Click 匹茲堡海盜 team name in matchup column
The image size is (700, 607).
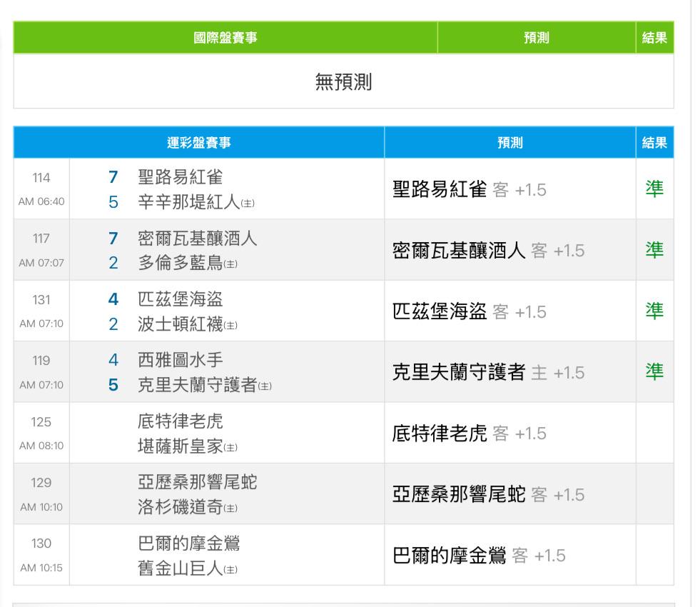181,299
